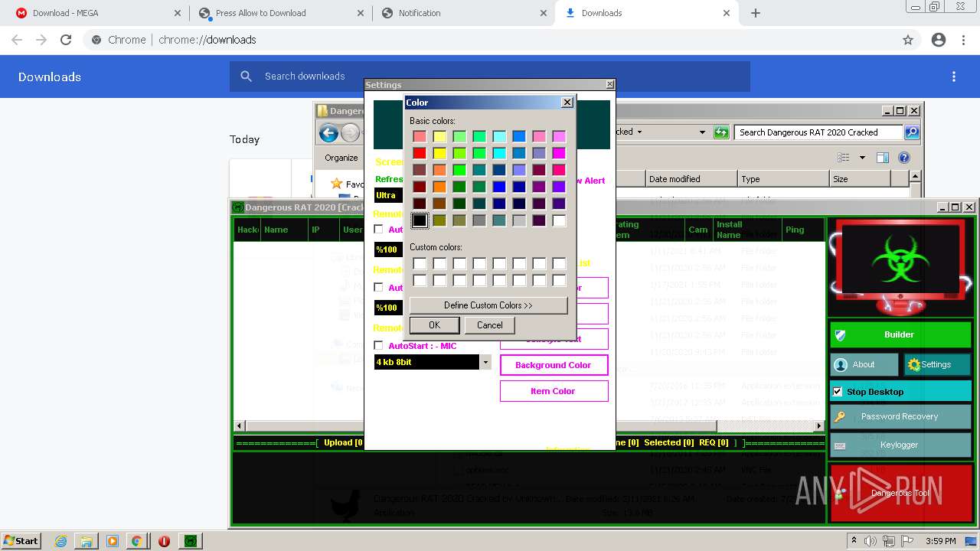The image size is (980, 551).
Task: Close the Notification tab
Action: tap(544, 13)
